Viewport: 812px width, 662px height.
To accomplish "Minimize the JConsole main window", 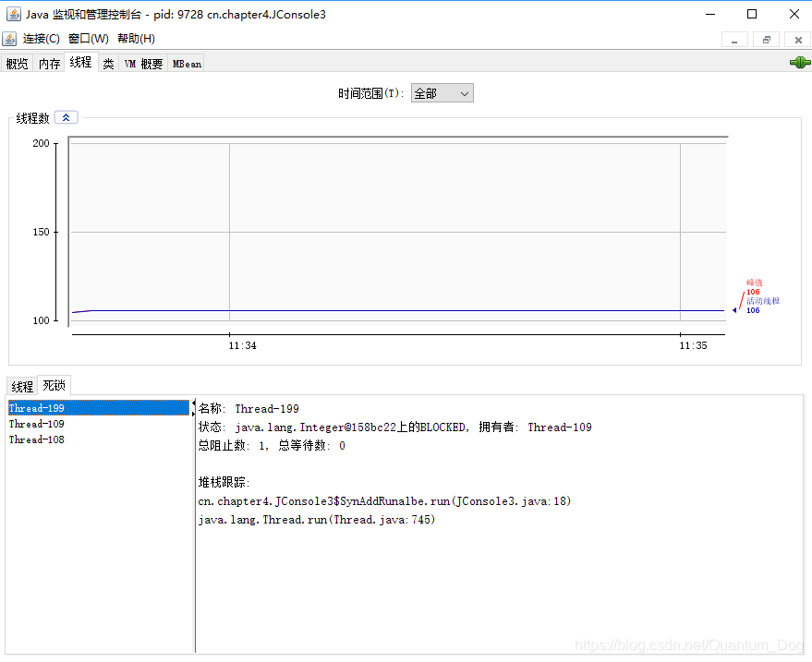I will [x=710, y=14].
